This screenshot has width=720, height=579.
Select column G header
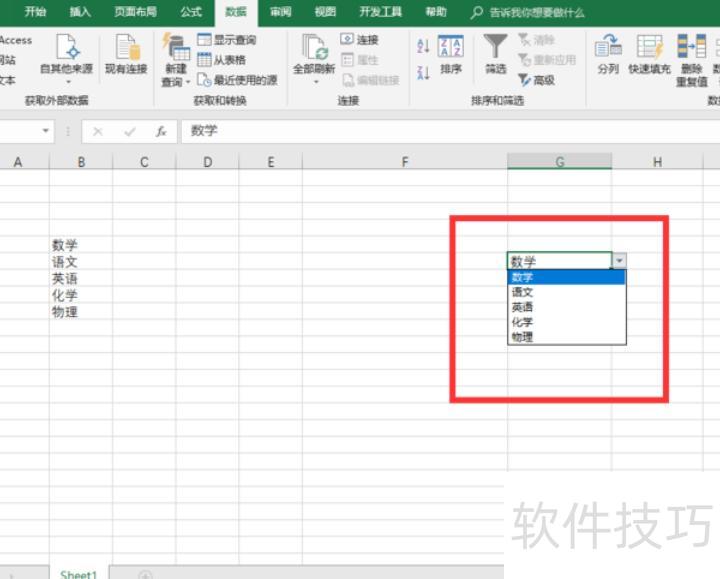[560, 162]
